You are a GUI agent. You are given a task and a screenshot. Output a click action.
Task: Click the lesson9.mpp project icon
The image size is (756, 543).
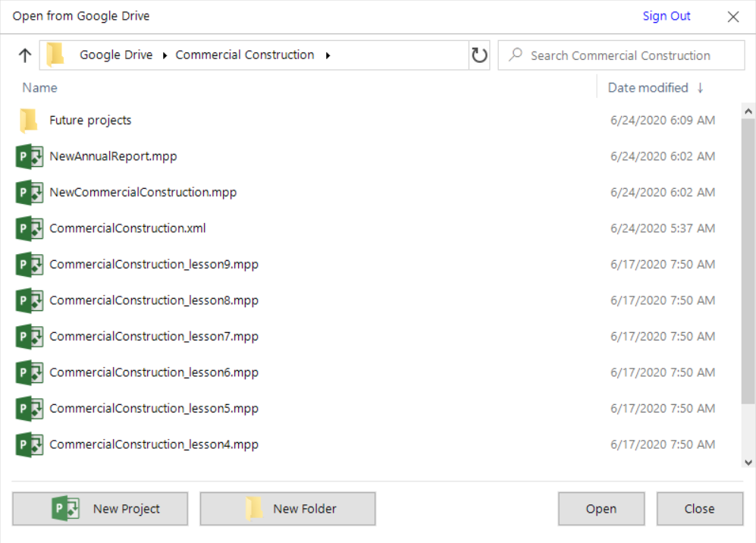(30, 264)
